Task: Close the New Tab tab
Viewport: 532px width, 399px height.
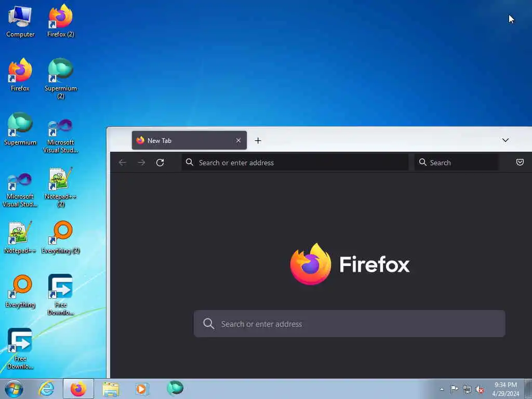Action: [238, 140]
